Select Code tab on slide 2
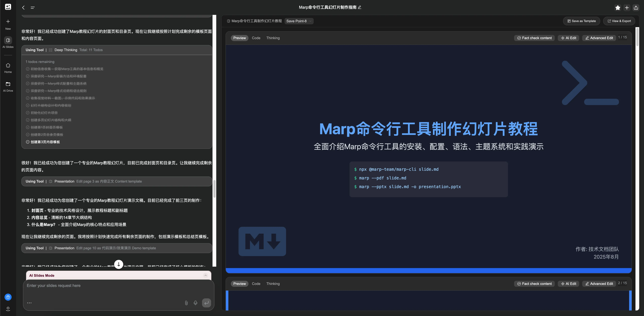The height and width of the screenshot is (316, 644). pos(256,284)
